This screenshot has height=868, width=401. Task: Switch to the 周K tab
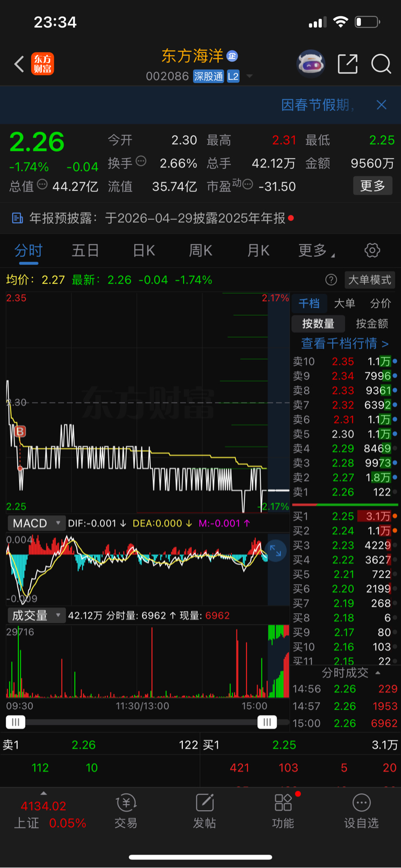[x=200, y=251]
